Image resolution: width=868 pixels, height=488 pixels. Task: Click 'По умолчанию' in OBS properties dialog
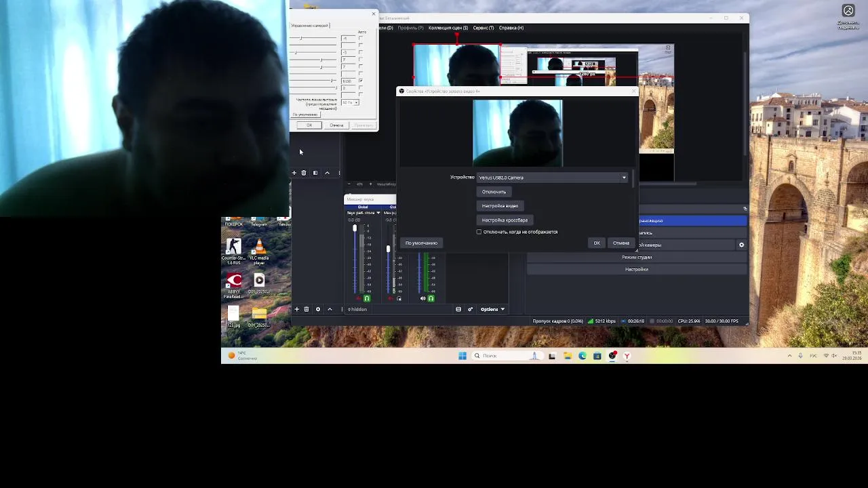421,243
